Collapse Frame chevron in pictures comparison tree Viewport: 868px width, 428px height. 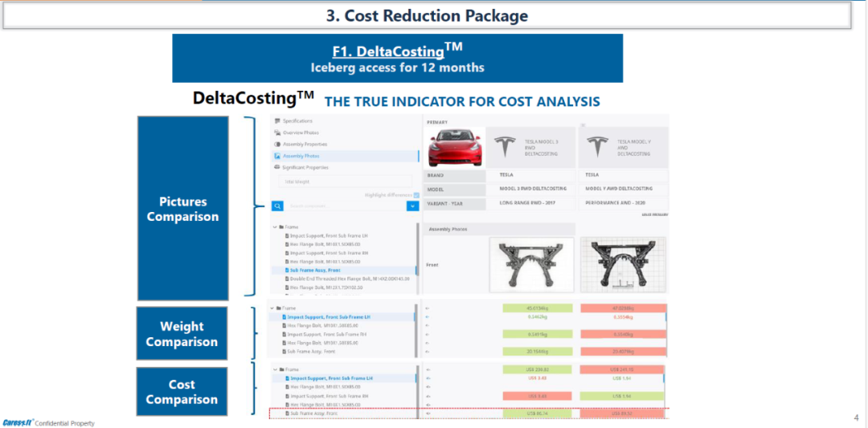[275, 226]
